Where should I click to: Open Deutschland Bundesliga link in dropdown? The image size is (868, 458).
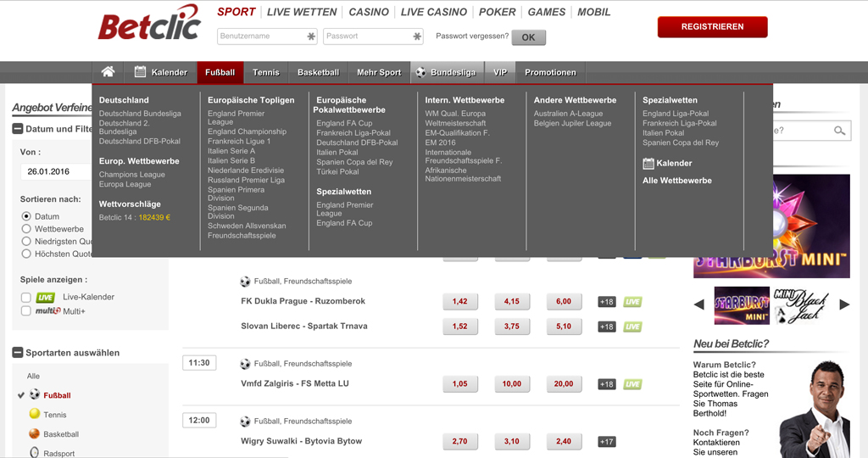[140, 114]
